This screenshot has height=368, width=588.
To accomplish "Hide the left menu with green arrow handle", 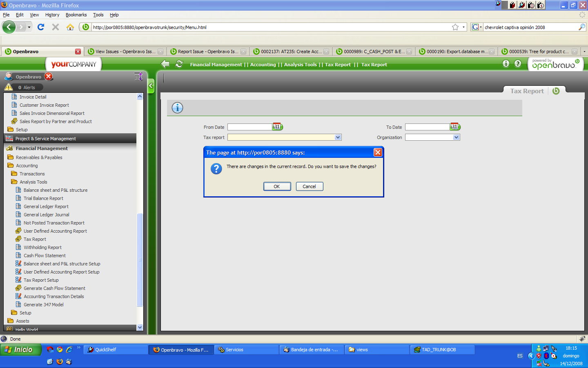I will click(151, 86).
